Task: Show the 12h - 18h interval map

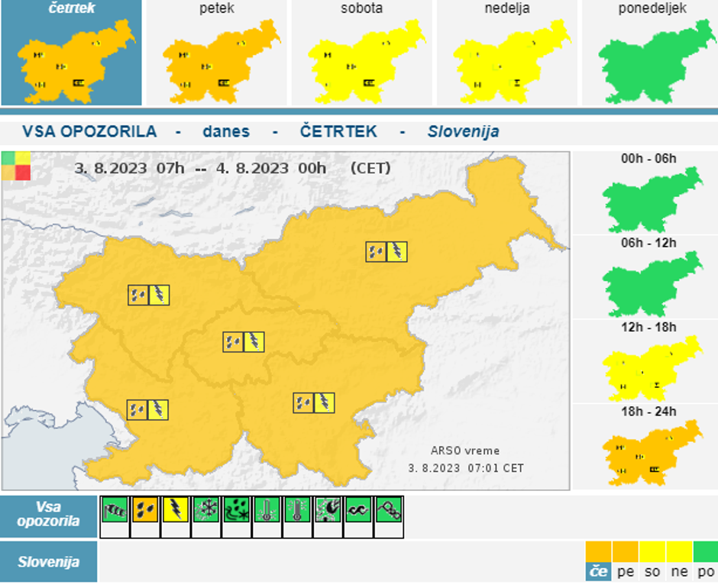Action: (650, 363)
